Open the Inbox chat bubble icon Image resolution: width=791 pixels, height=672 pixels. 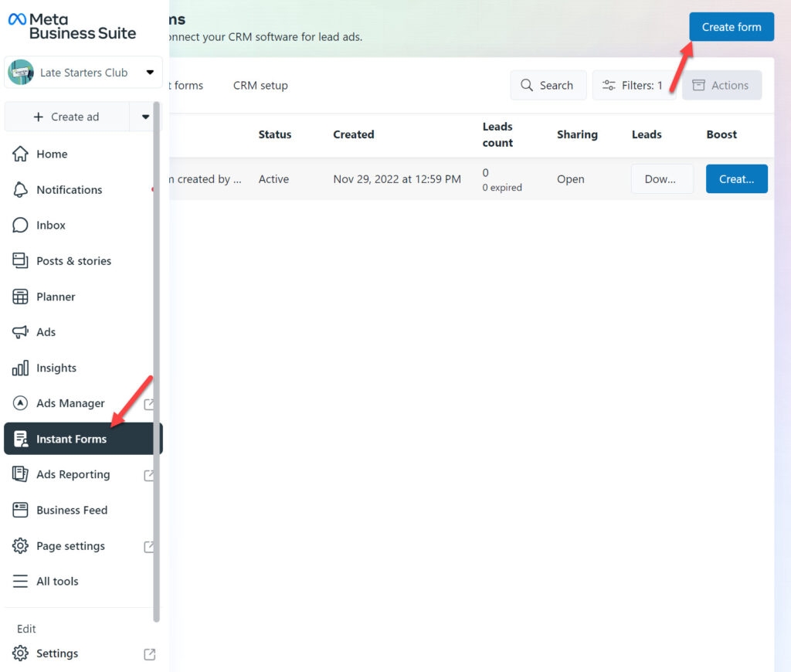20,225
